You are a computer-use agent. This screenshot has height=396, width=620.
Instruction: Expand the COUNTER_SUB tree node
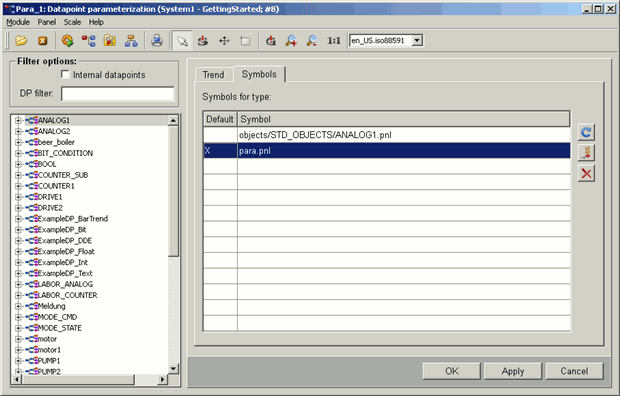point(18,175)
